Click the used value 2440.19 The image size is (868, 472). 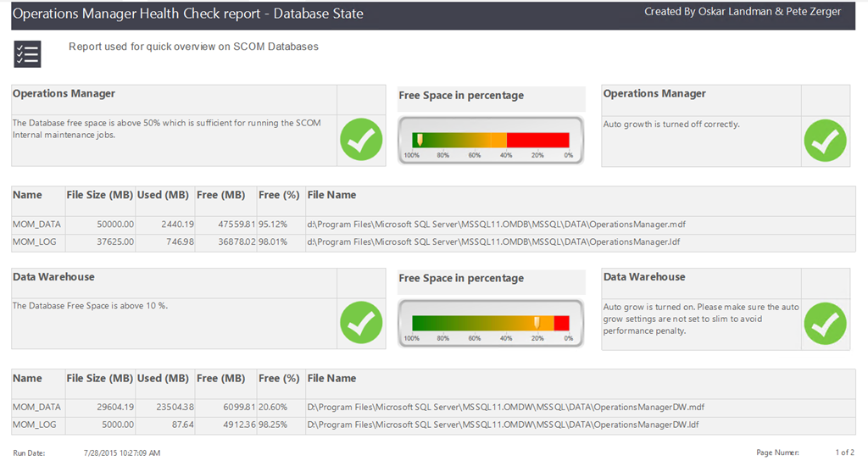(177, 224)
